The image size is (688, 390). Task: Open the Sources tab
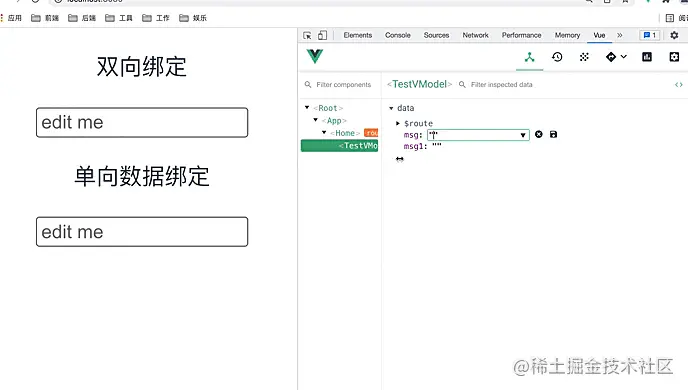(x=436, y=35)
